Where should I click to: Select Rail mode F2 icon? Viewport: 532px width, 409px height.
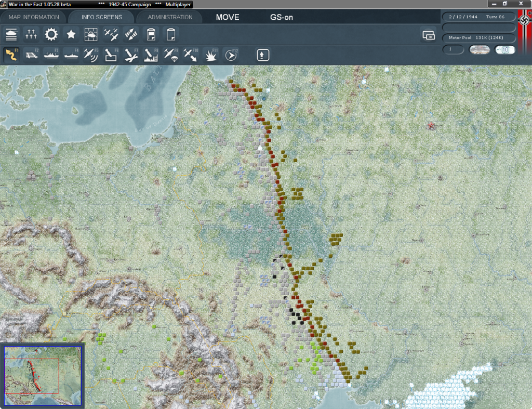pyautogui.click(x=31, y=55)
